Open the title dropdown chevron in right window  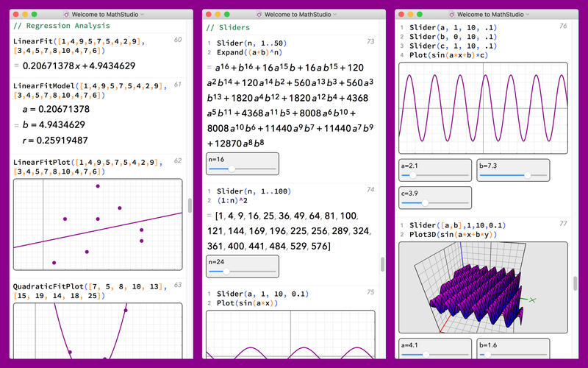click(528, 15)
